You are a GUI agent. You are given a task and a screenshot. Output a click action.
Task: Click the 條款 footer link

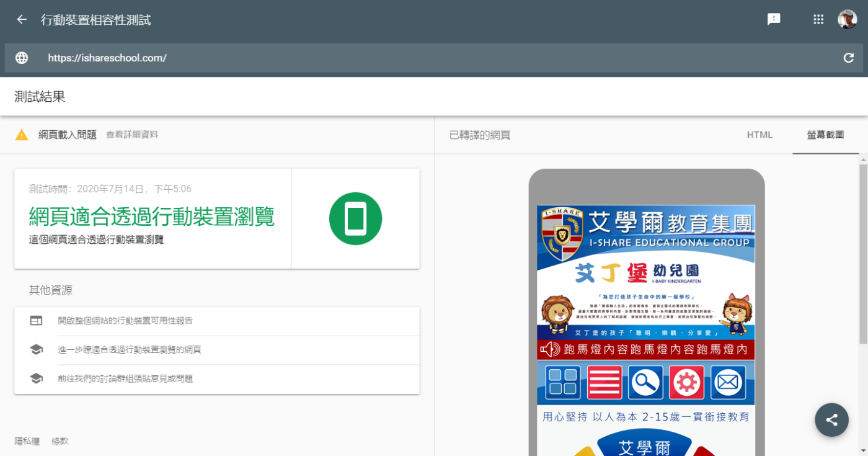pos(60,441)
